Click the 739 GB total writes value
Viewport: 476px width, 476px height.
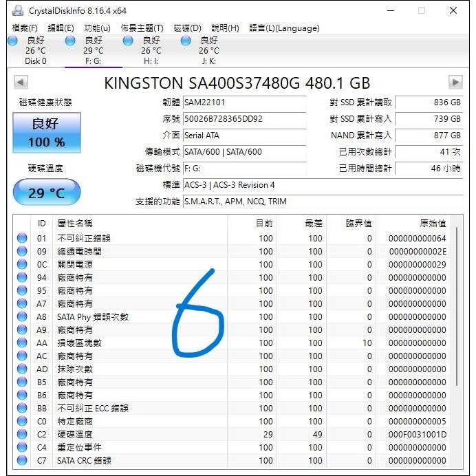coord(429,119)
